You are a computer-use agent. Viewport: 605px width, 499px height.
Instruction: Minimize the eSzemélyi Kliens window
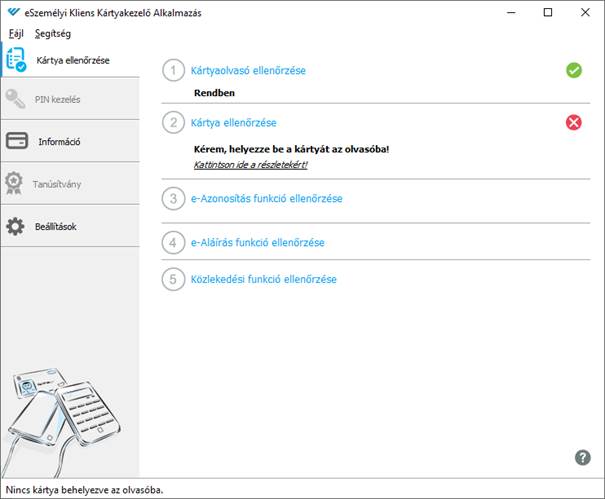(x=511, y=12)
